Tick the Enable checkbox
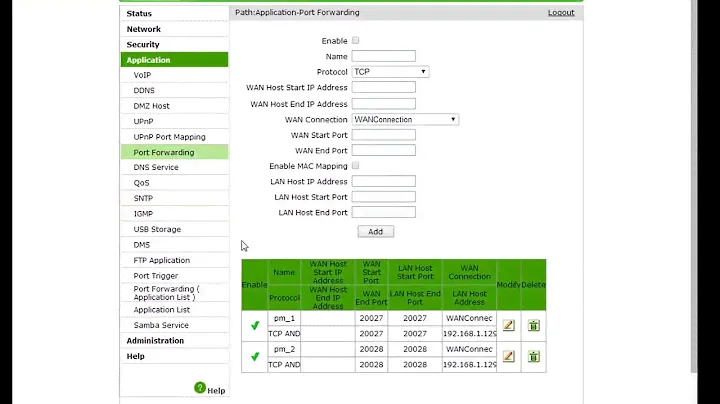 point(356,41)
